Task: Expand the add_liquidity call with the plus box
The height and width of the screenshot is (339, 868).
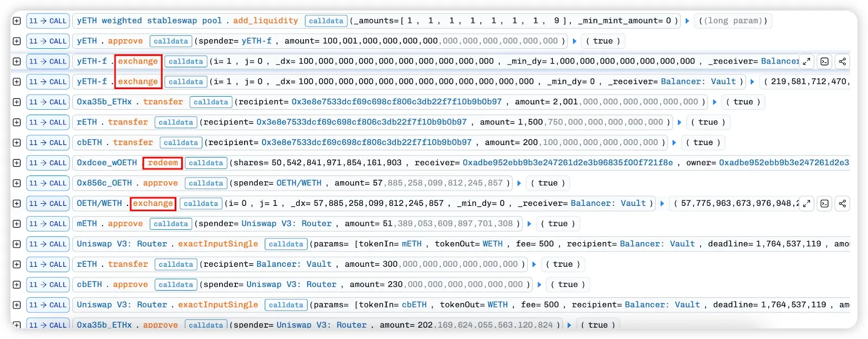Action: [x=17, y=21]
